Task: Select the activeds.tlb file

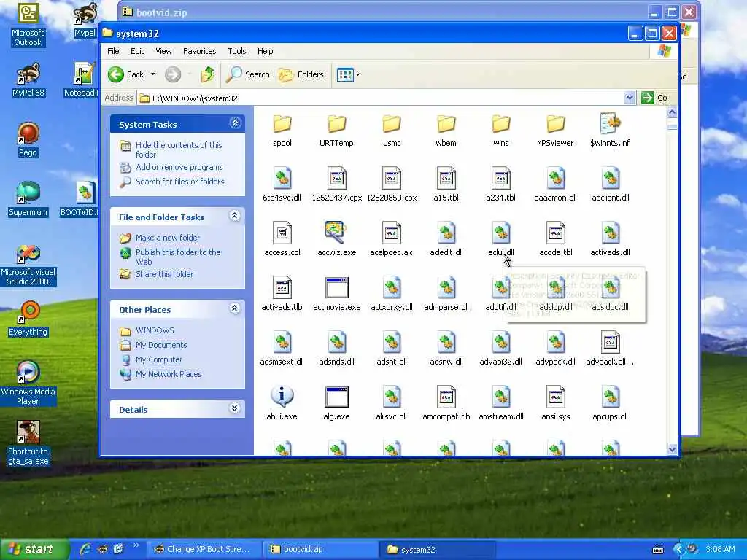Action: click(x=282, y=295)
